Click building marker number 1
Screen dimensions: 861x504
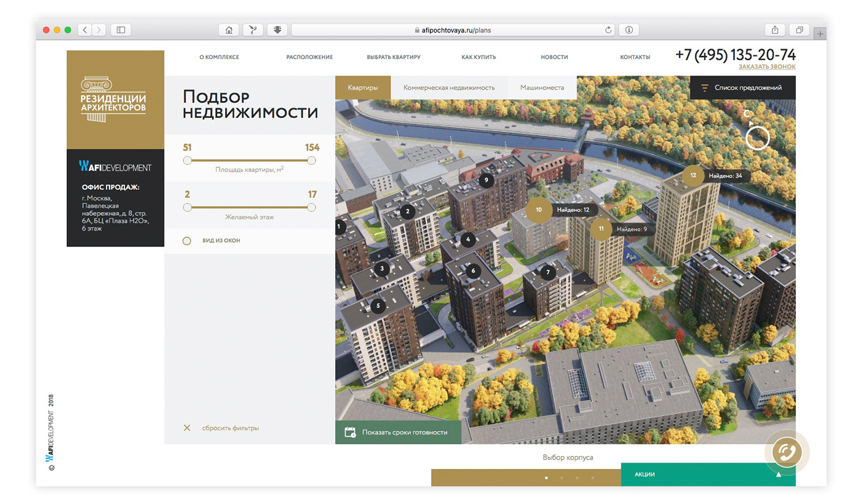pyautogui.click(x=338, y=227)
